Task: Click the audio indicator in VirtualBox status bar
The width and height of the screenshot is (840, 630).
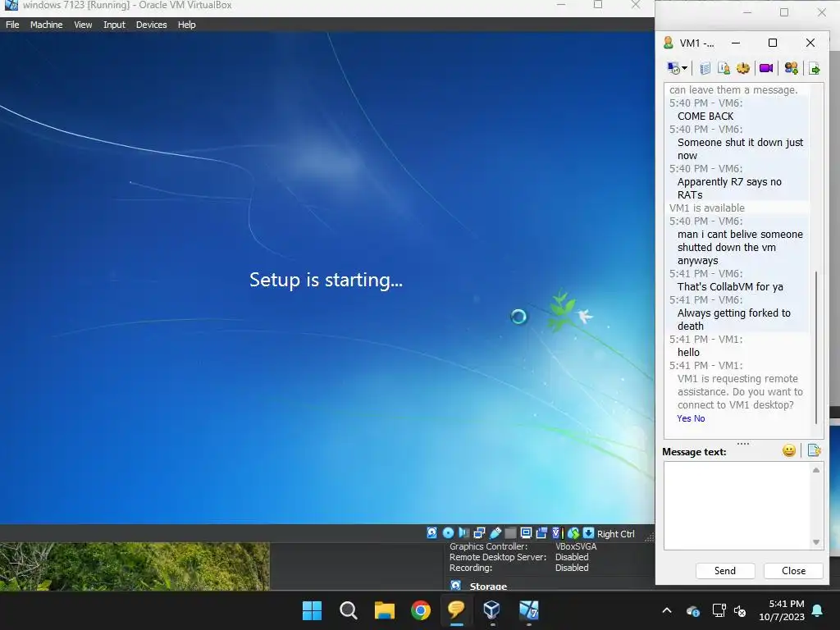Action: pyautogui.click(x=464, y=532)
